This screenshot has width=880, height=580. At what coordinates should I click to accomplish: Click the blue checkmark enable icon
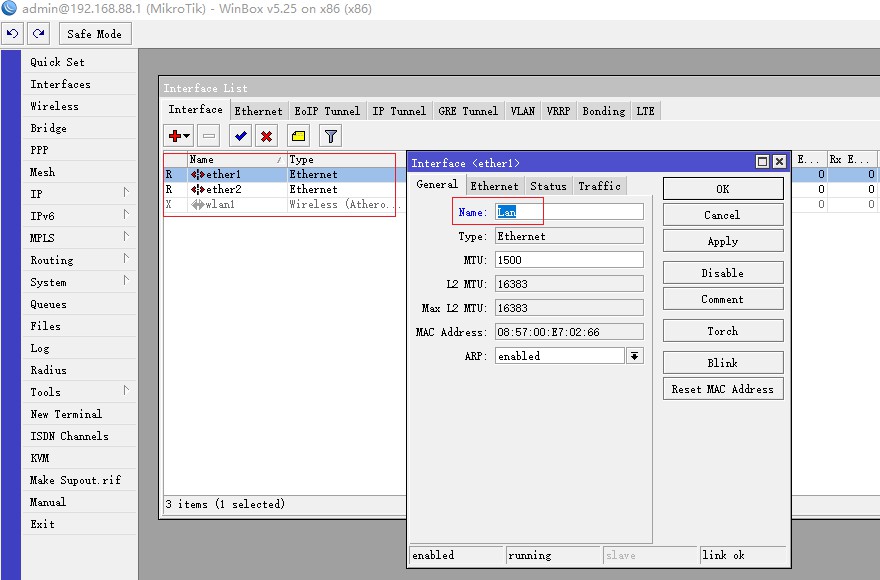pyautogui.click(x=240, y=136)
